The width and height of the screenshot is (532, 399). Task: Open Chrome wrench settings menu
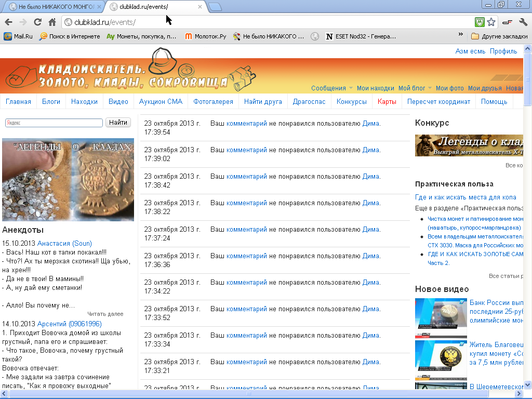tap(523, 22)
